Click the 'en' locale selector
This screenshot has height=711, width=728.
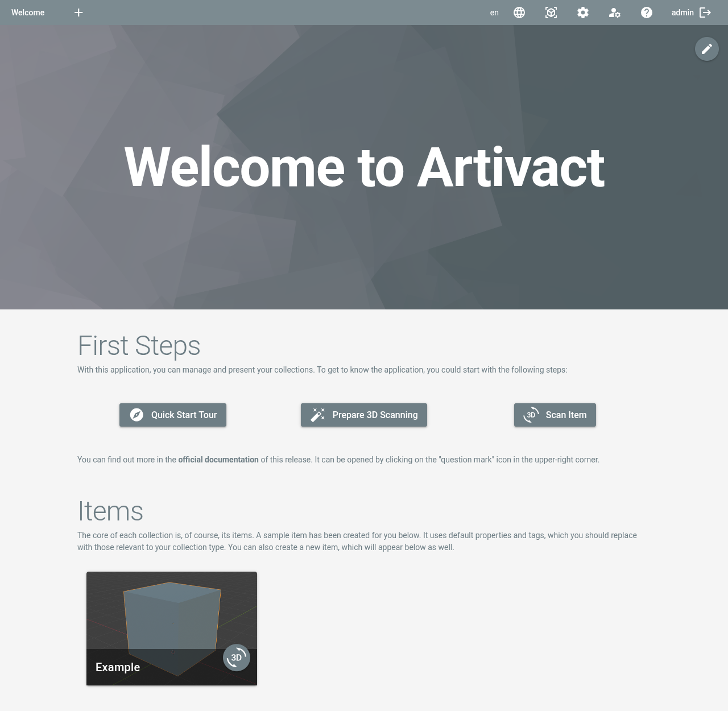tap(494, 12)
